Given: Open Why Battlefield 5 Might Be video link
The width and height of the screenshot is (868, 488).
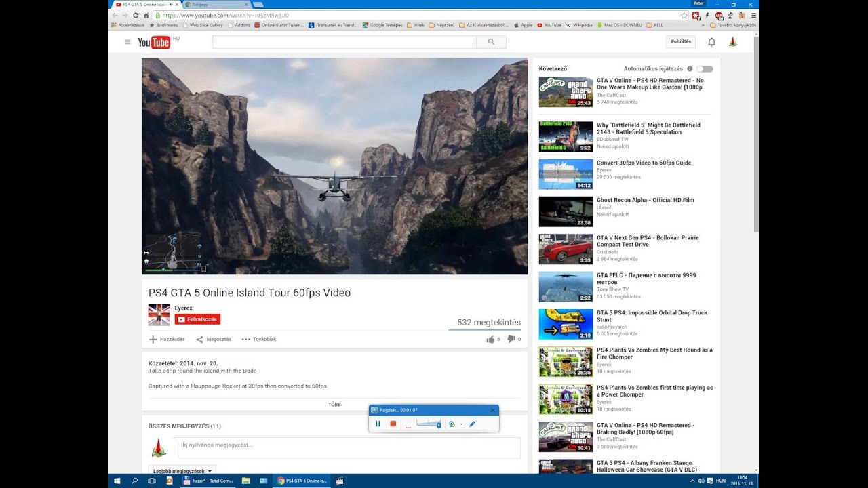Looking at the screenshot, I should 648,129.
